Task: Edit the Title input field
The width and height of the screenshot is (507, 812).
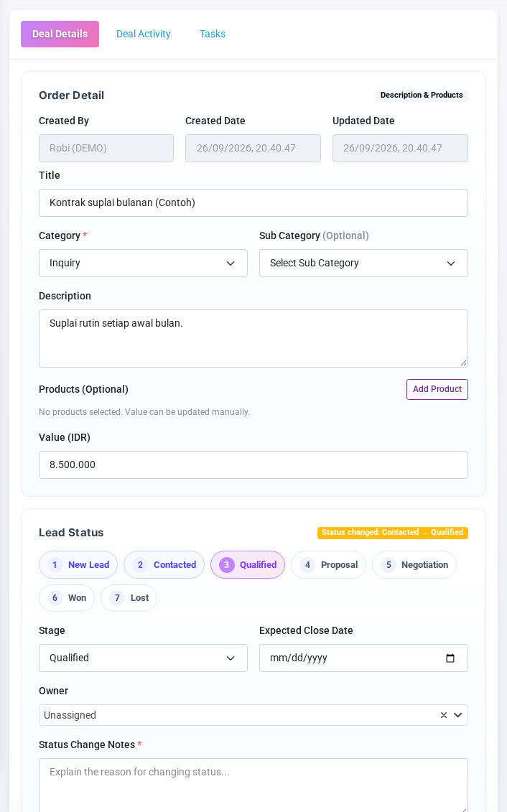Action: (253, 203)
